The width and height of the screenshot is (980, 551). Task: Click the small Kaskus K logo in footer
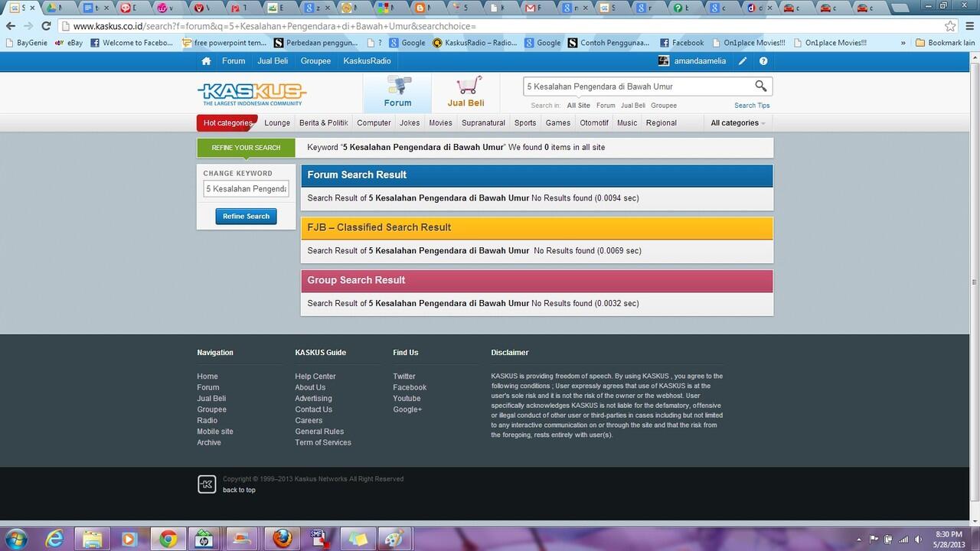tap(207, 484)
